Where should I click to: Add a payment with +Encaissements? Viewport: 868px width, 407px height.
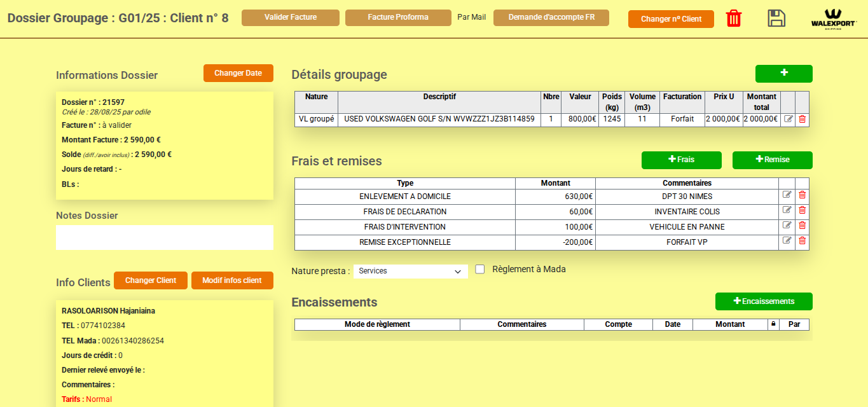(763, 301)
